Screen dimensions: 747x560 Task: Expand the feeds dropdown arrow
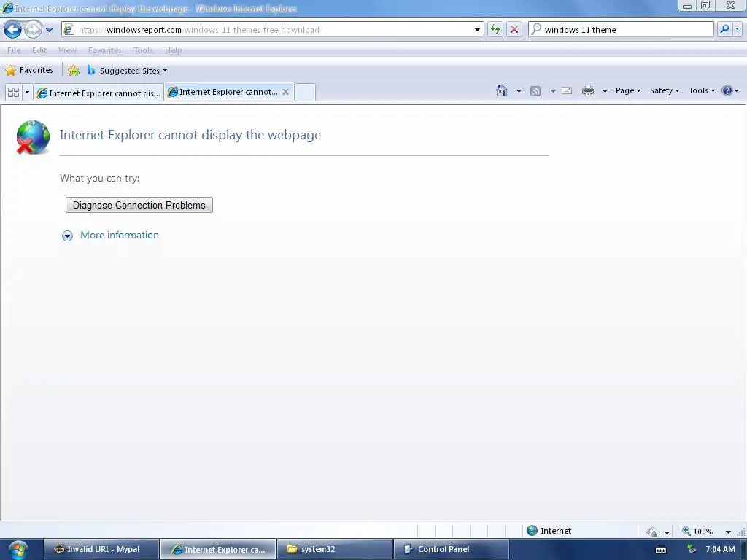tap(553, 91)
